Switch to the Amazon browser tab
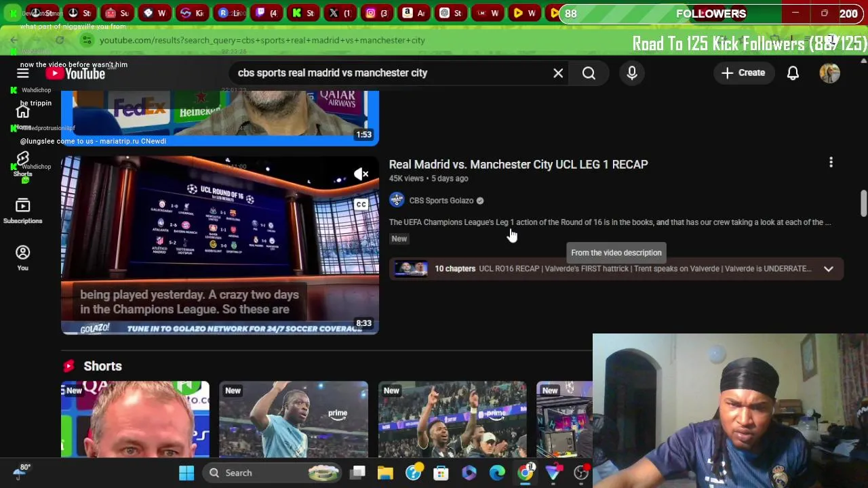The width and height of the screenshot is (868, 488). (x=414, y=13)
